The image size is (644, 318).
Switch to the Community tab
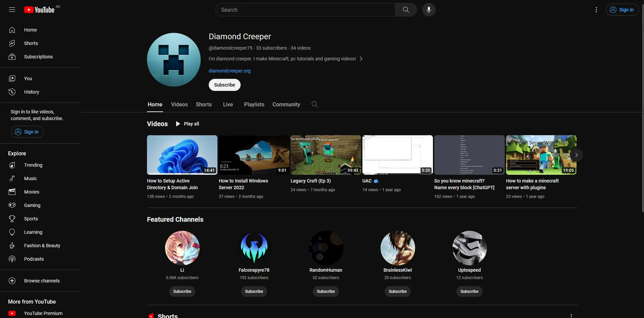pos(286,104)
